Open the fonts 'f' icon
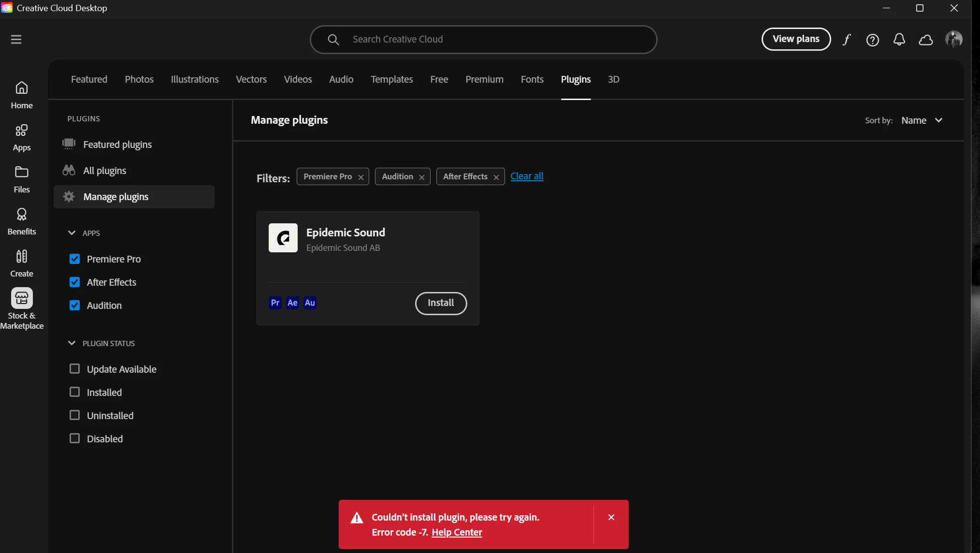980x553 pixels. pos(847,40)
